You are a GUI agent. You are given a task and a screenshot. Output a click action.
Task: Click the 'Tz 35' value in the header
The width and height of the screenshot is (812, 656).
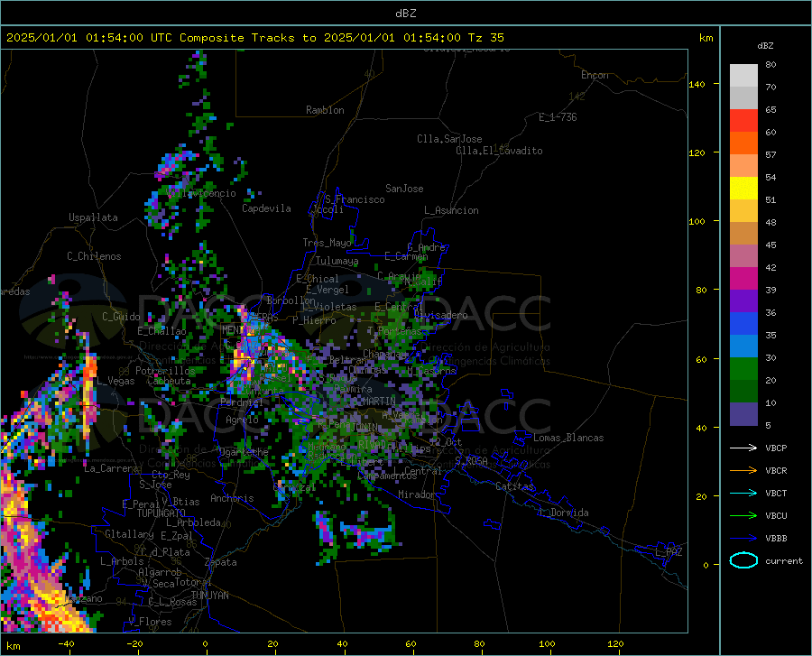click(485, 38)
